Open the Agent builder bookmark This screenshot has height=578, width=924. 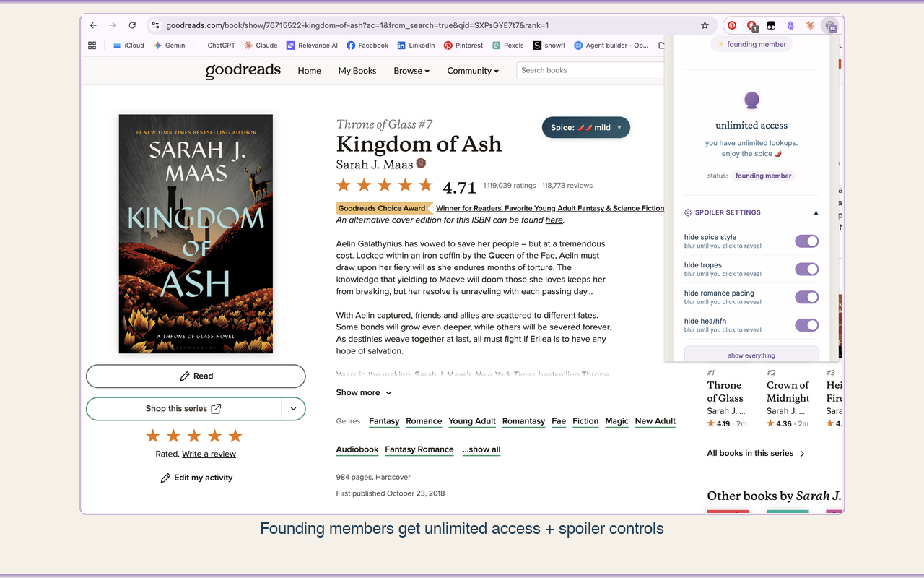[x=611, y=45]
